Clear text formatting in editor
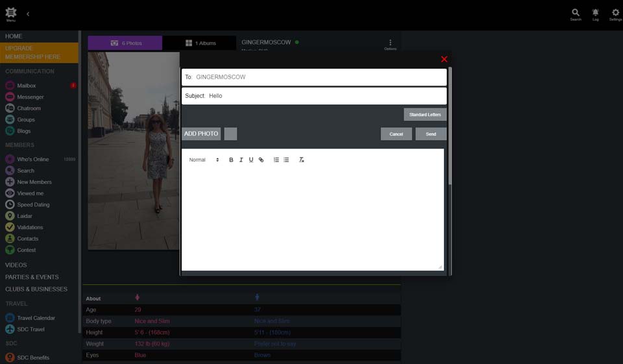623x364 pixels. [x=301, y=160]
